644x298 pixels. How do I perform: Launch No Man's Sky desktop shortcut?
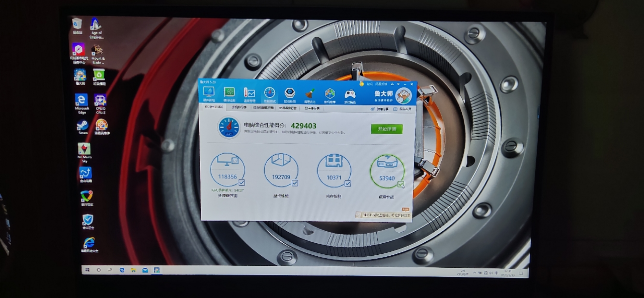[84, 153]
